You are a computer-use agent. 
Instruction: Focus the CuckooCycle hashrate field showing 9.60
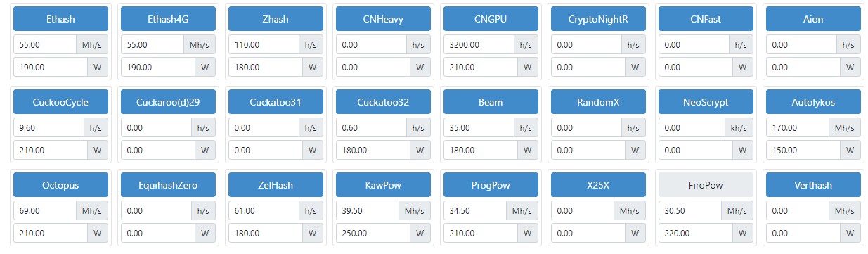click(48, 127)
